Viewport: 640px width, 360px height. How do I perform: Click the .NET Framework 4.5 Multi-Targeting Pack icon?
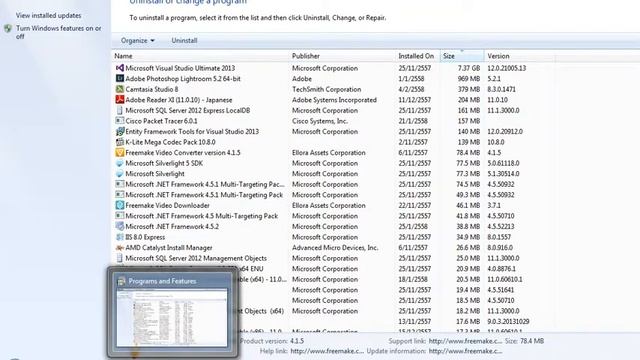[x=120, y=216]
